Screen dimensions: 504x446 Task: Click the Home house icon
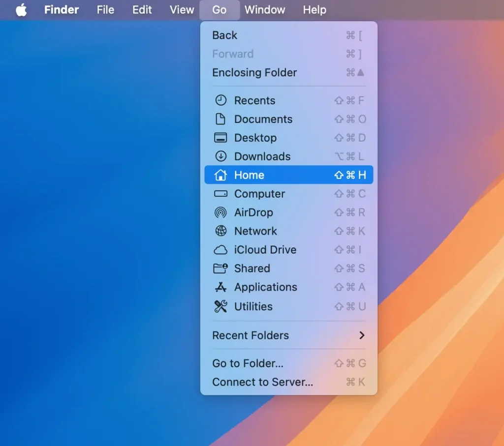click(x=220, y=175)
